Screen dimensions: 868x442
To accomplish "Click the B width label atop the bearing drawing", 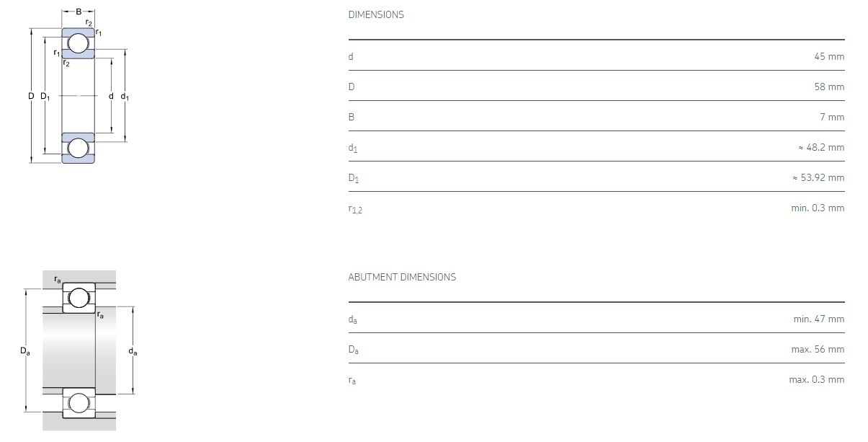I will coord(79,12).
